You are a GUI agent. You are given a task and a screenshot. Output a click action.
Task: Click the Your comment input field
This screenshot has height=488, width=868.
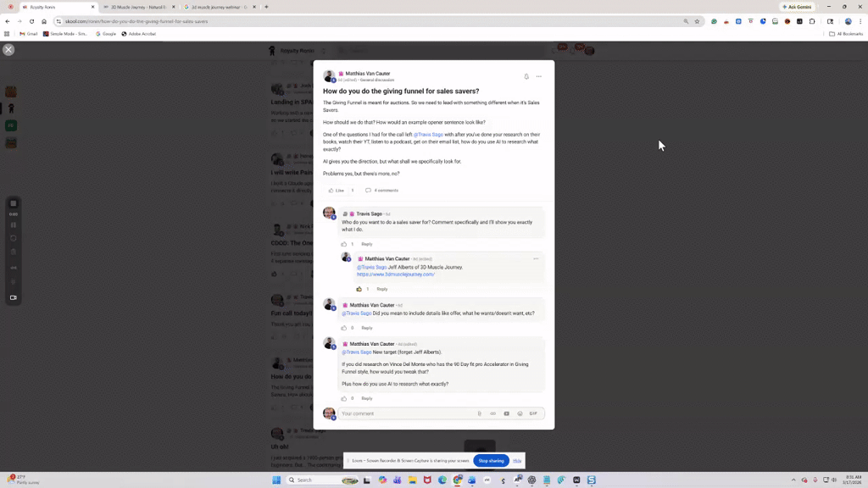click(407, 413)
